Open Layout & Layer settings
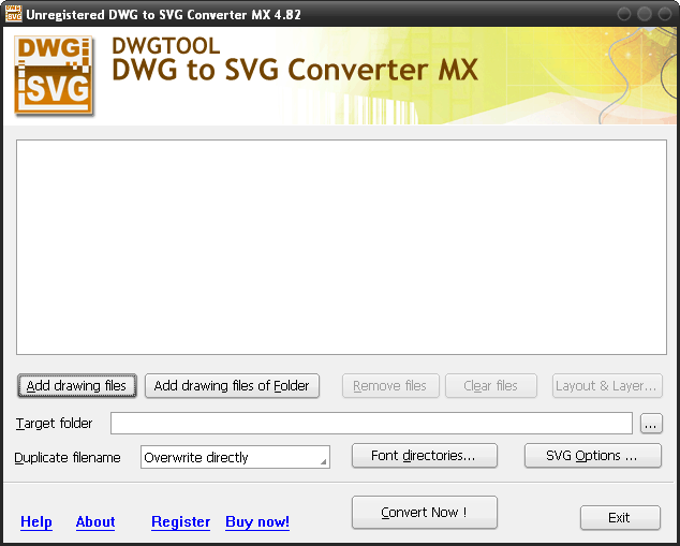This screenshot has width=680, height=546. [x=607, y=386]
